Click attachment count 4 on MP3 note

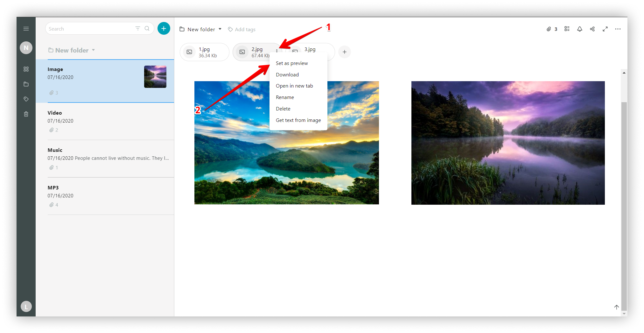click(54, 205)
